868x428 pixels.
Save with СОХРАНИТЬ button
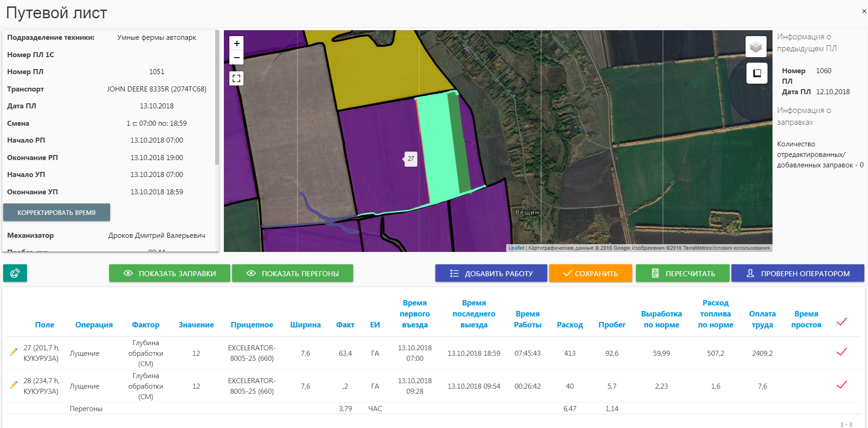[591, 273]
